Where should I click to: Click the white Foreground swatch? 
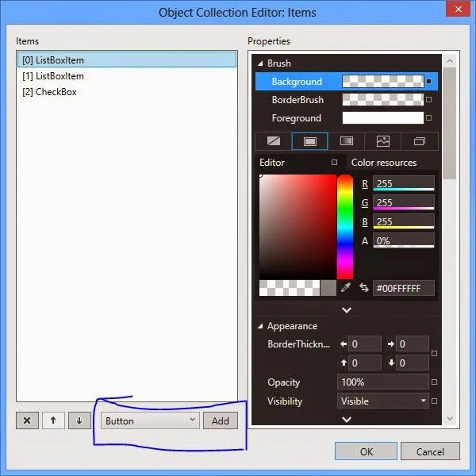click(383, 117)
